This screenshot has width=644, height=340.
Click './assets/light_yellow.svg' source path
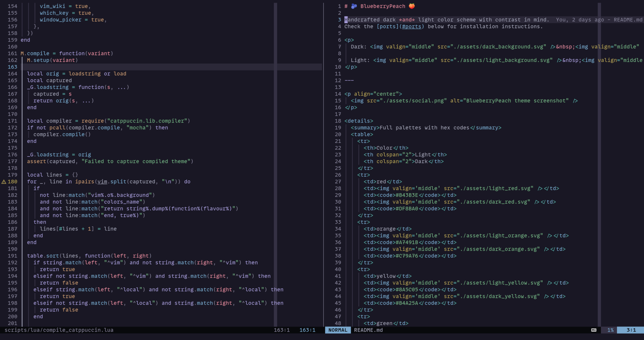[x=500, y=283]
